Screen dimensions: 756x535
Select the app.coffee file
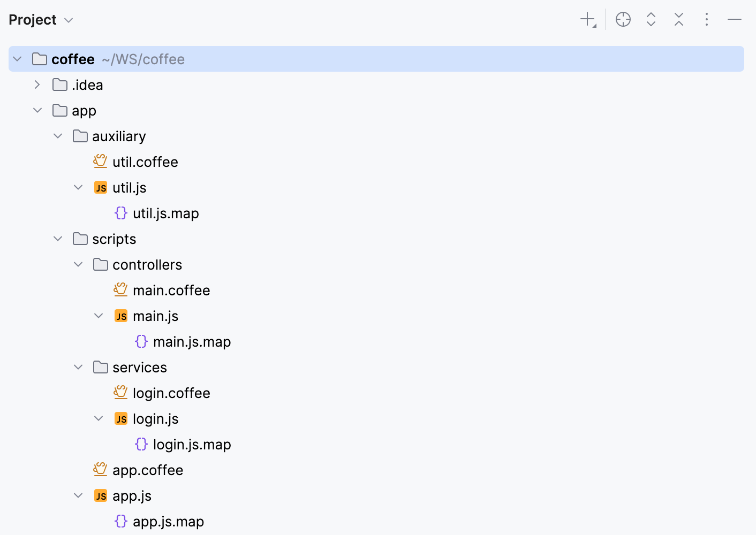click(x=148, y=470)
